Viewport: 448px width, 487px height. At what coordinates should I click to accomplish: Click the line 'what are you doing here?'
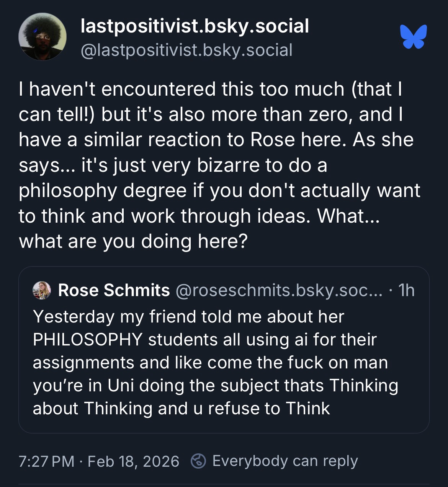point(133,241)
